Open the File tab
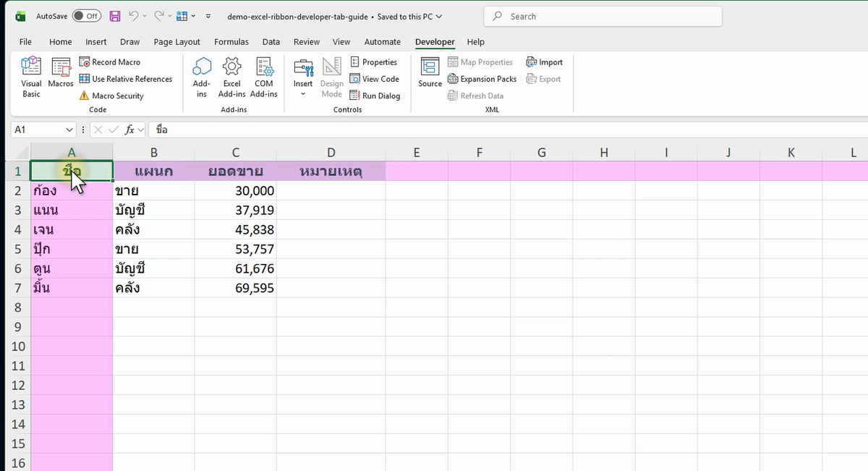Image resolution: width=868 pixels, height=471 pixels. coord(25,42)
